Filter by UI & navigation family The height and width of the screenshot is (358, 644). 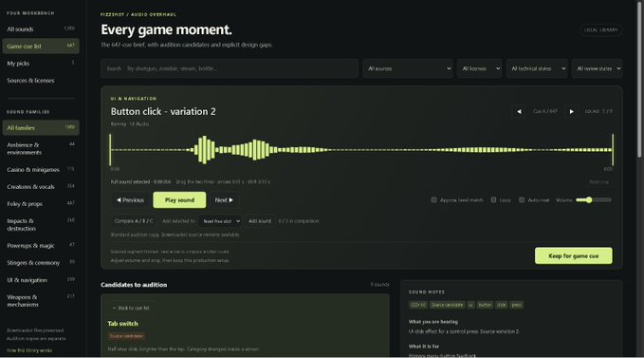(x=41, y=280)
